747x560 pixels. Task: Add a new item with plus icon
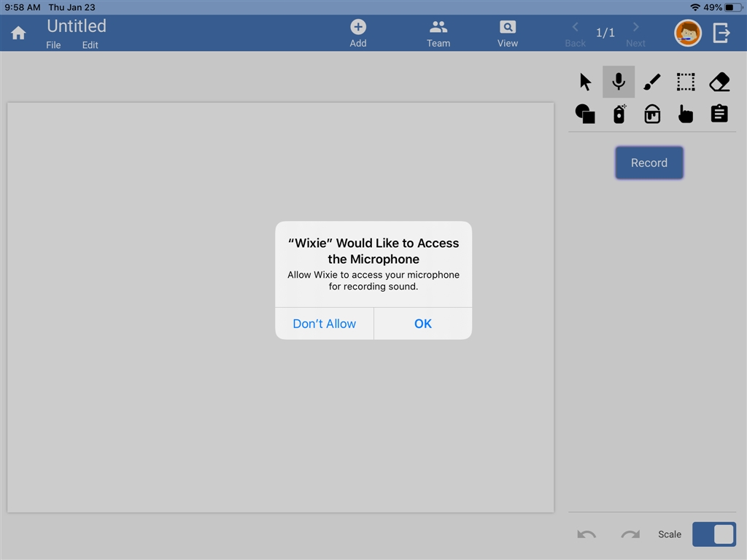coord(358,34)
